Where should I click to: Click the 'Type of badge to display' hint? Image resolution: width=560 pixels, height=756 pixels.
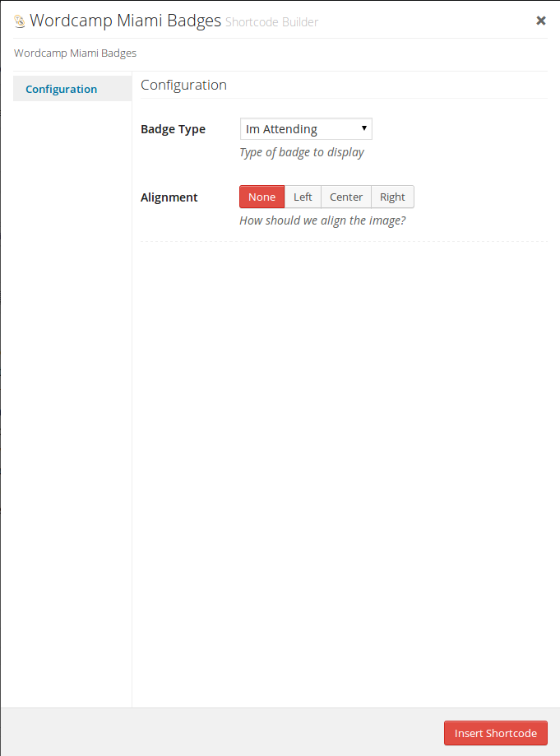pyautogui.click(x=302, y=152)
